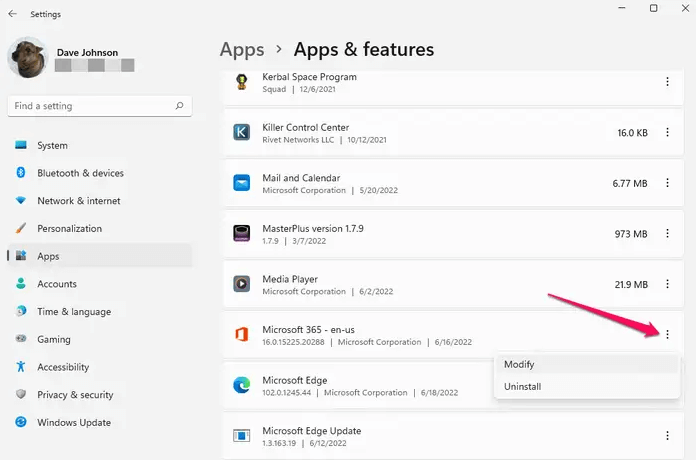Select Personalization in sidebar

[x=99, y=228]
